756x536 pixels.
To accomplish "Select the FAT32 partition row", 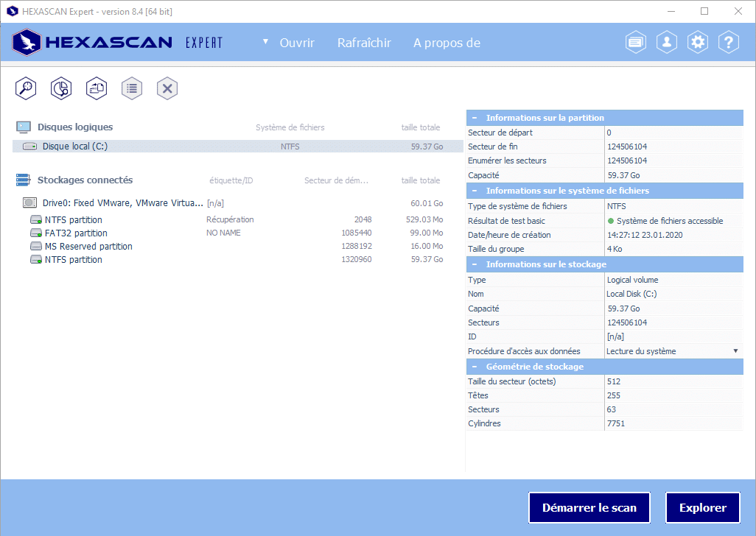I will click(x=237, y=233).
